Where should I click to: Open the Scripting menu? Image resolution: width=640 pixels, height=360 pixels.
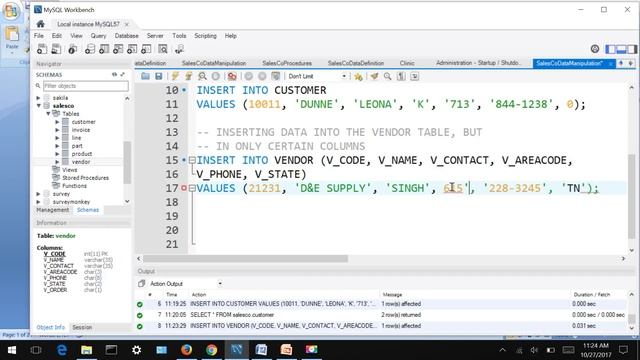point(205,36)
